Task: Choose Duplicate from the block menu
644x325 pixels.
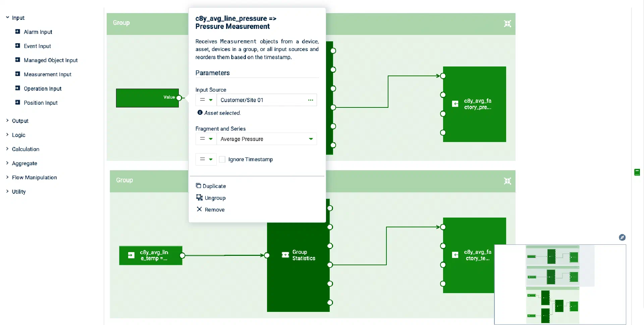Action: click(214, 186)
